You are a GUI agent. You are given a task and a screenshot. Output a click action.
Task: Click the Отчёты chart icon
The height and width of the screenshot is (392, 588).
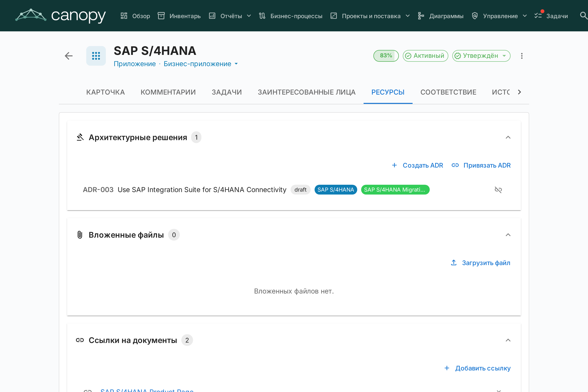tap(212, 16)
